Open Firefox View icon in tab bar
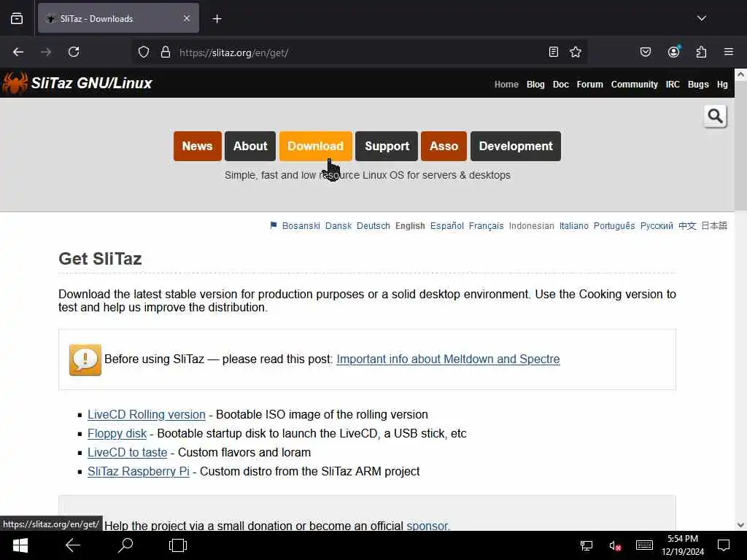The width and height of the screenshot is (747, 560). [x=17, y=18]
